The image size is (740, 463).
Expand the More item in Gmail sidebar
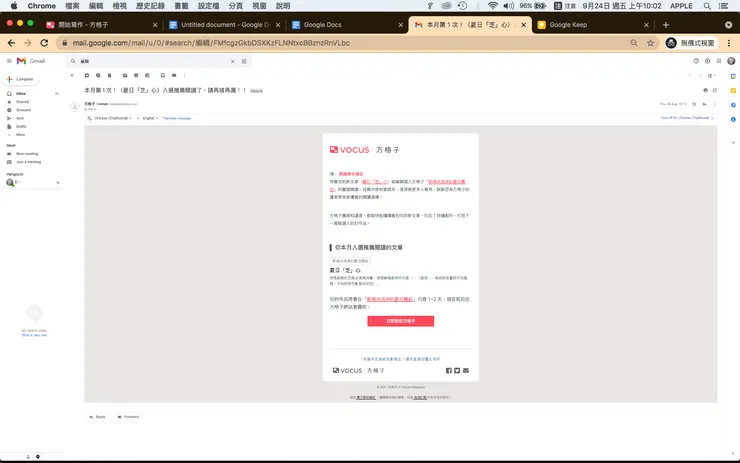[20, 135]
